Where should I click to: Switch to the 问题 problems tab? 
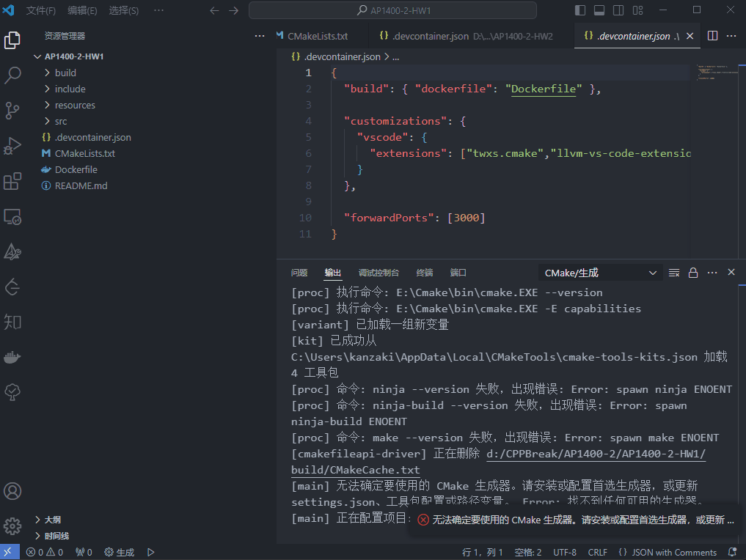coord(299,273)
